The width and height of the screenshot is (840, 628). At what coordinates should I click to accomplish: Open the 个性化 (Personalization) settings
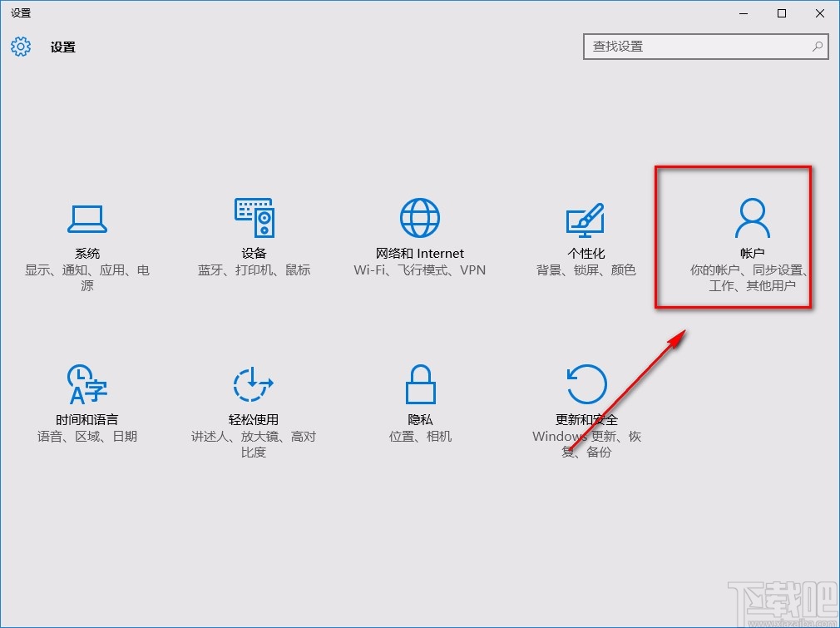[x=586, y=237]
